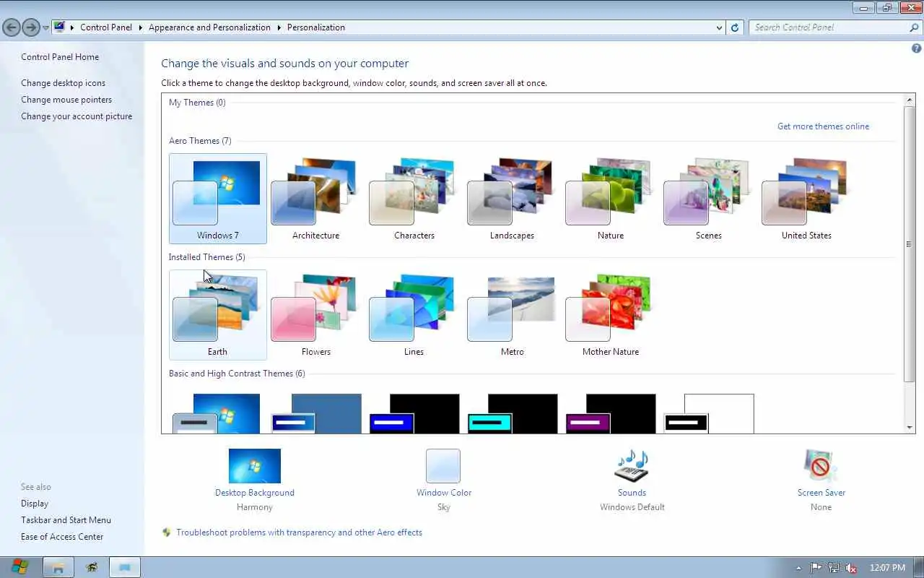
Task: Open the recent pages dropdown arrow
Action: pyautogui.click(x=45, y=28)
